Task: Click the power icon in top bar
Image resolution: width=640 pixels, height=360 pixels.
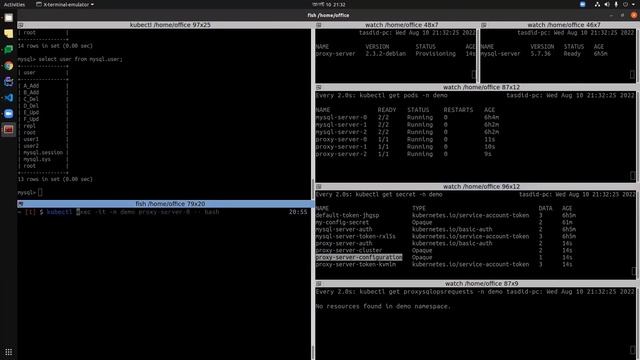Action: [x=625, y=4]
